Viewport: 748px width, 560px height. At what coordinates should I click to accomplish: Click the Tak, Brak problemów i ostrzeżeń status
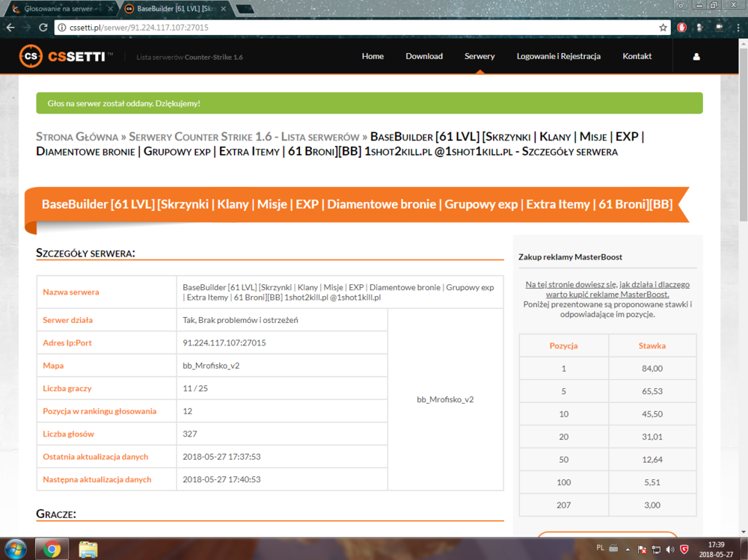point(240,320)
